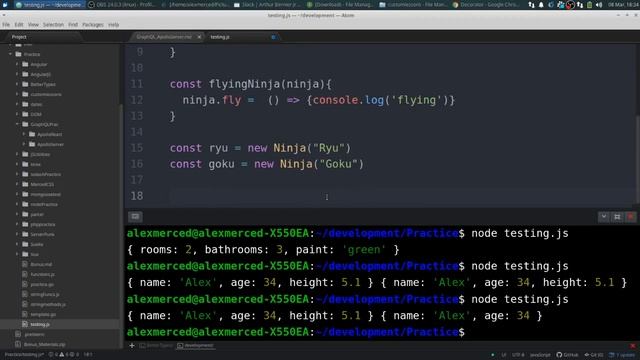This screenshot has width=640, height=360.
Task: Open linter error count indicator
Action: pyautogui.click(x=53, y=355)
